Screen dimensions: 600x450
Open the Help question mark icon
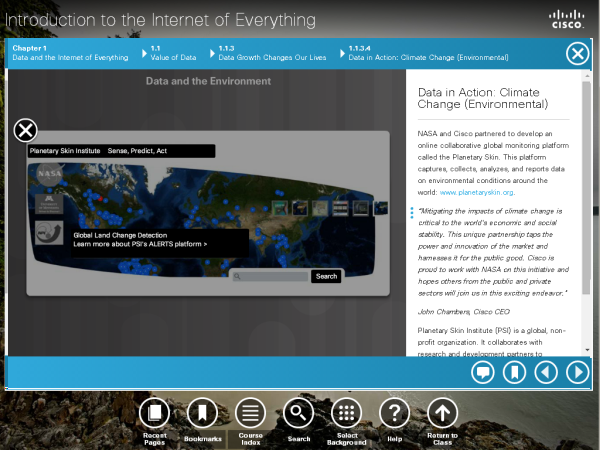(x=394, y=412)
